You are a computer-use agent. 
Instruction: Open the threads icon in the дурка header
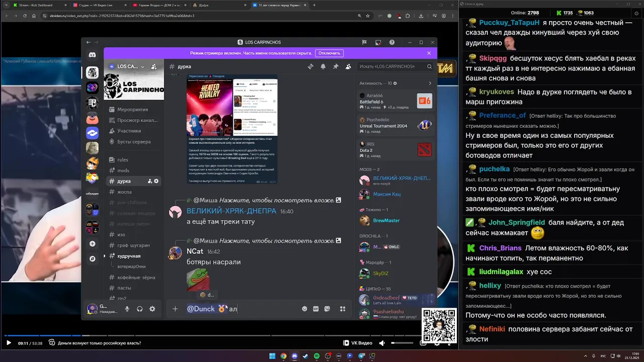point(311,66)
